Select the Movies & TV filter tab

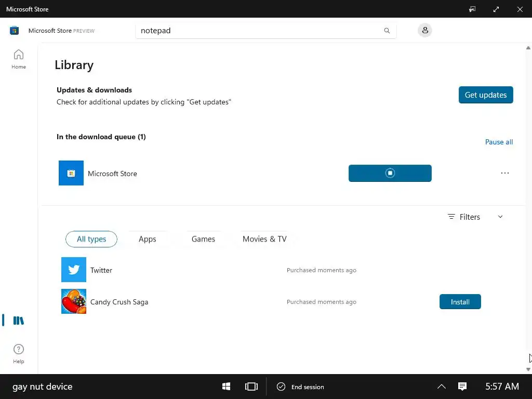[264, 239]
